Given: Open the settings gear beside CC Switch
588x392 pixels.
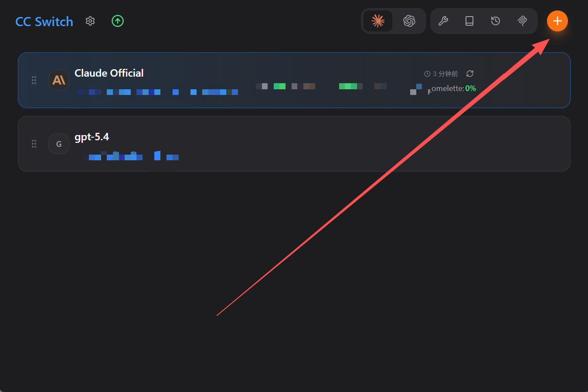Looking at the screenshot, I should [90, 21].
